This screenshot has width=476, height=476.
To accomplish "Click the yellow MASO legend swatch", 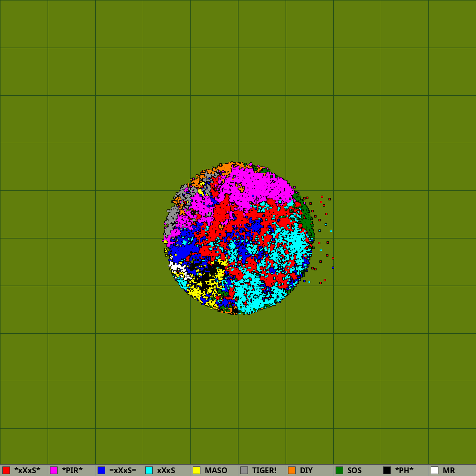I will point(197,470).
